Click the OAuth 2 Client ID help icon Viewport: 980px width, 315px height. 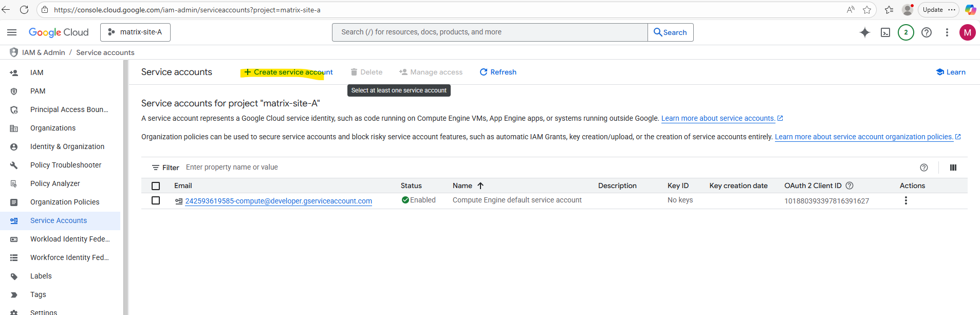849,186
